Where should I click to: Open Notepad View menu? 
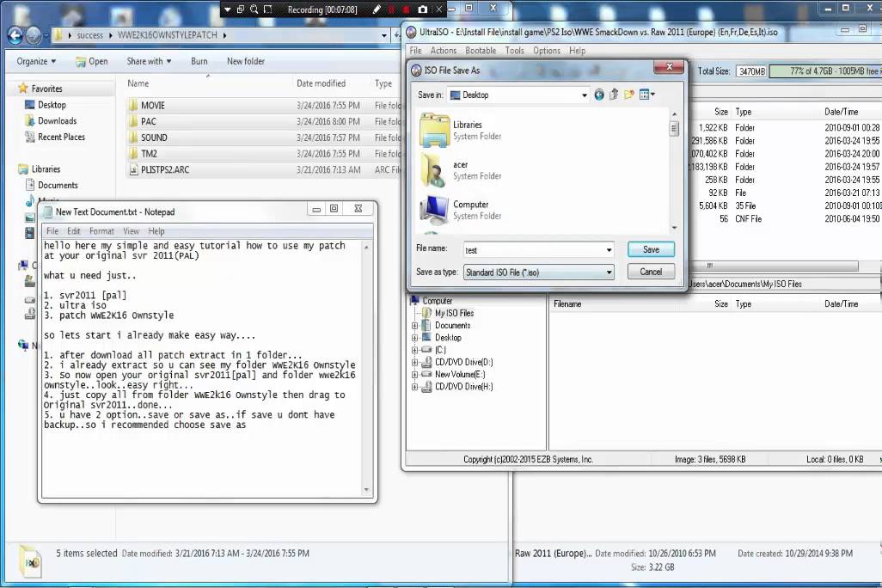coord(131,231)
